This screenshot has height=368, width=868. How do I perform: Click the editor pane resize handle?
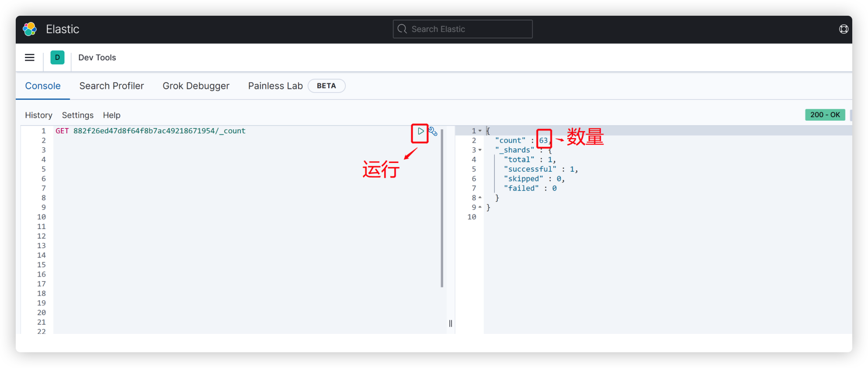[x=451, y=323]
